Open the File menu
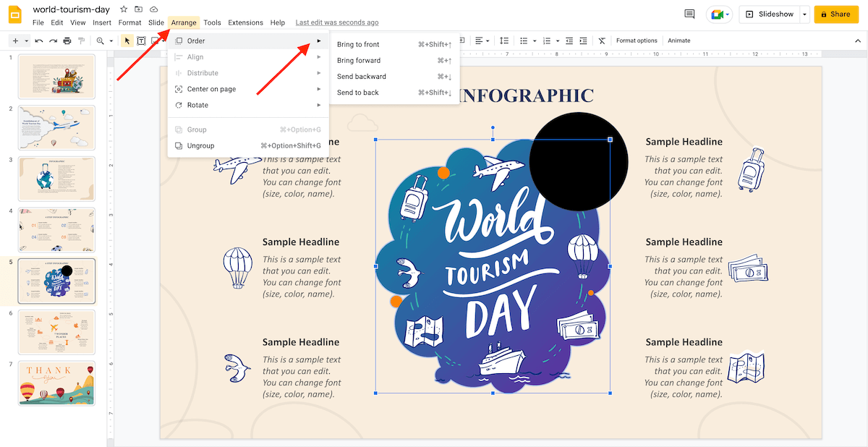This screenshot has height=447, width=868. (x=38, y=22)
